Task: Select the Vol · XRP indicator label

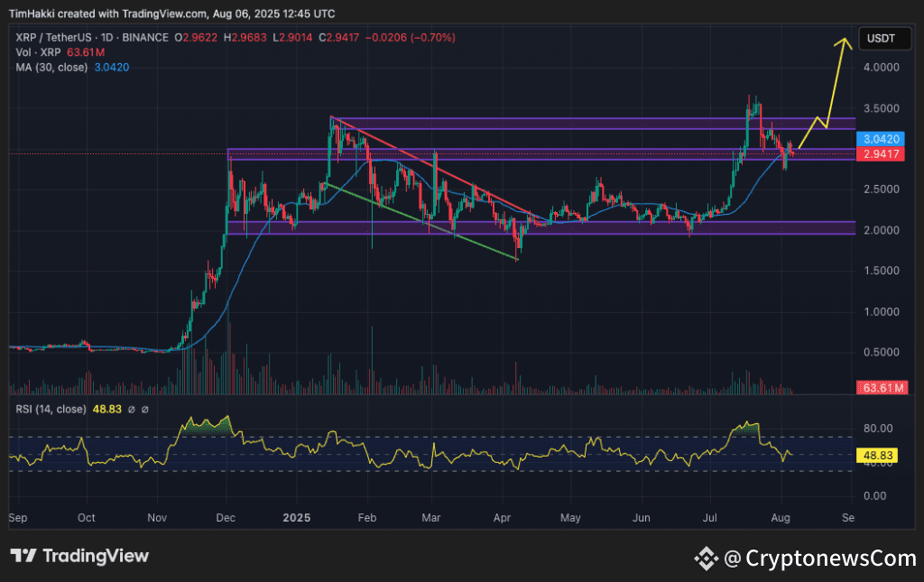Action: coord(38,52)
